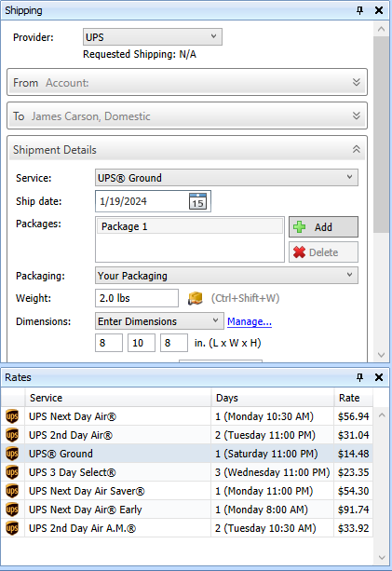Click the $14.48 rate value
Image resolution: width=392 pixels, height=571 pixels.
[x=353, y=454]
